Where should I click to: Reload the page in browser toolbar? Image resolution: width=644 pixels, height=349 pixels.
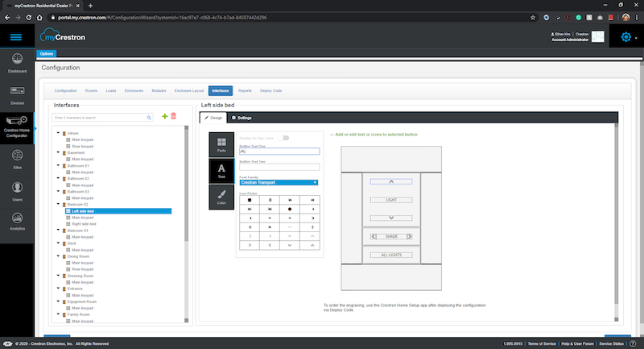[x=29, y=18]
